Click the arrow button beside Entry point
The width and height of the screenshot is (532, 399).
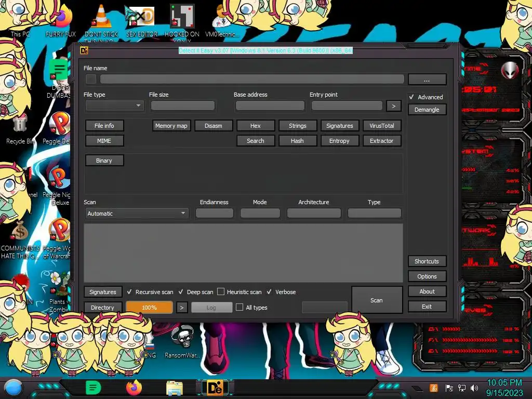coord(394,106)
